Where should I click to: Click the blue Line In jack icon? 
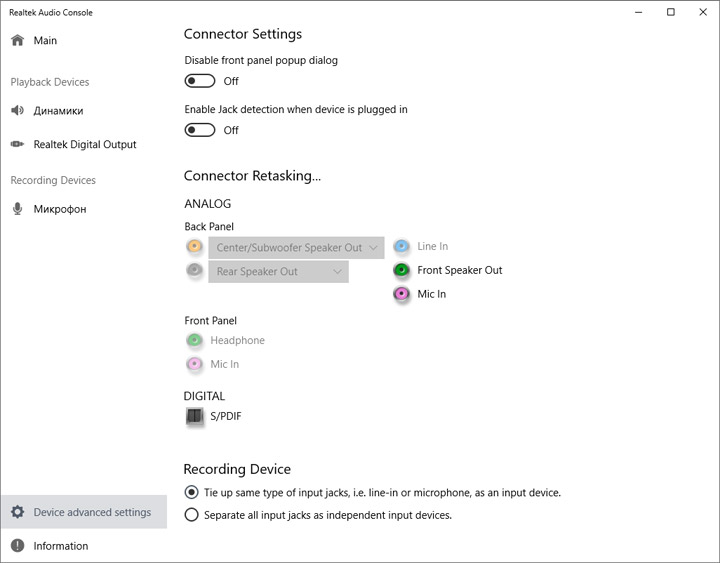tap(401, 246)
